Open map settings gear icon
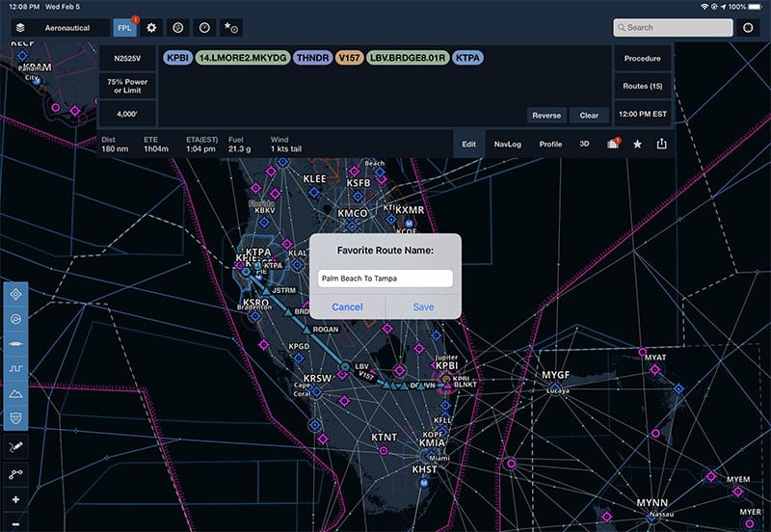Image resolution: width=771 pixels, height=532 pixels. point(151,28)
